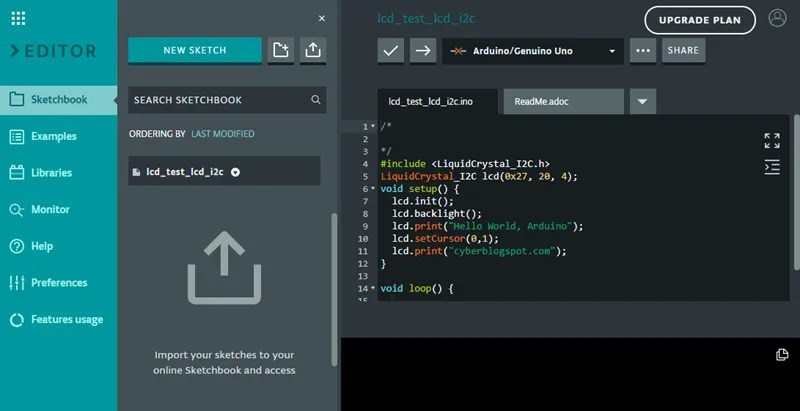Click the Upgrade Plan button
The image size is (800, 411).
pos(700,20)
